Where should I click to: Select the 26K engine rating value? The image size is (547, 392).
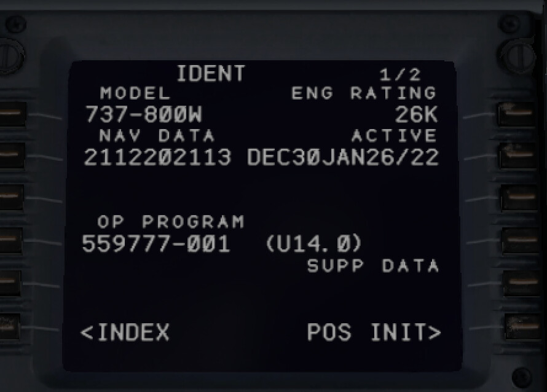416,114
